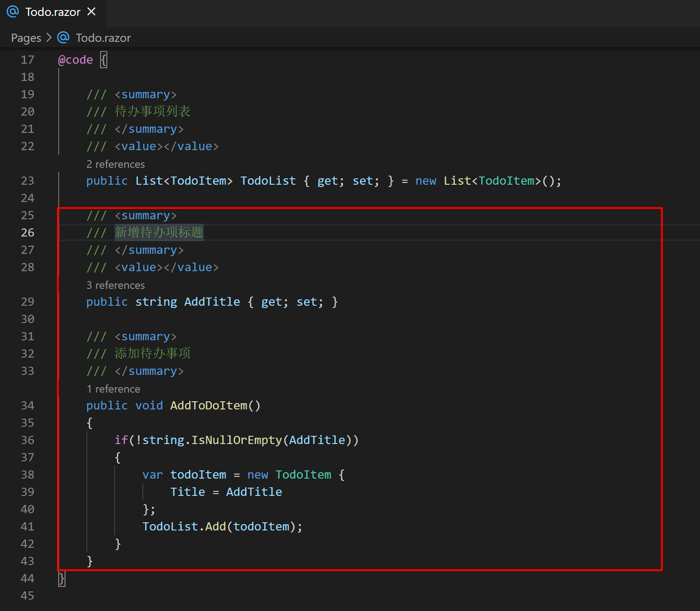Image resolution: width=700 pixels, height=611 pixels.
Task: Click line number 44 in gutter
Action: click(27, 579)
